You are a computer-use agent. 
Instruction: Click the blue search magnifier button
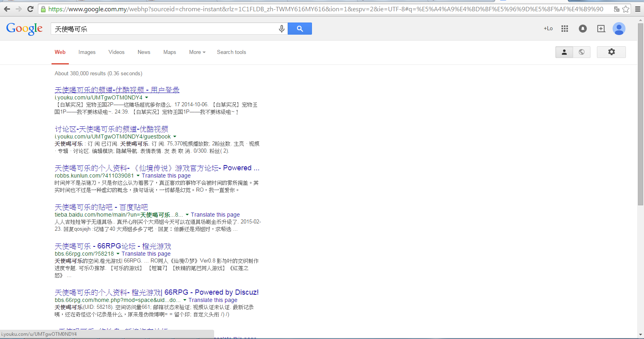[300, 29]
